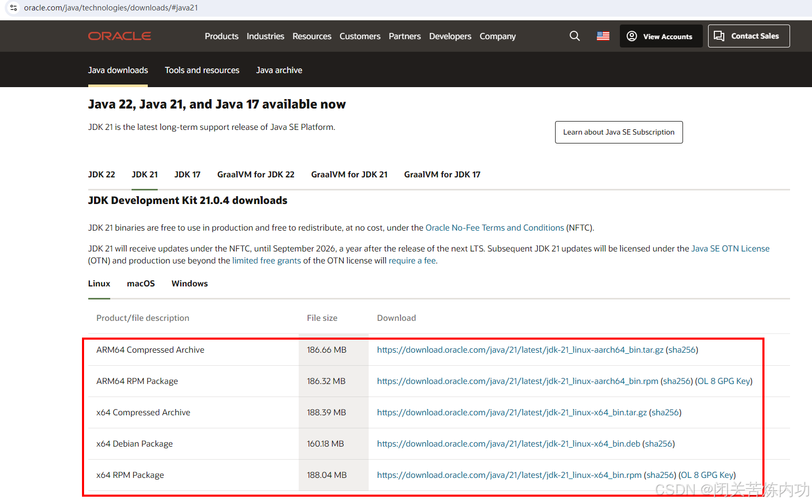The height and width of the screenshot is (504, 812).
Task: Switch to GraalVM for JDK 17 tab
Action: 442,174
